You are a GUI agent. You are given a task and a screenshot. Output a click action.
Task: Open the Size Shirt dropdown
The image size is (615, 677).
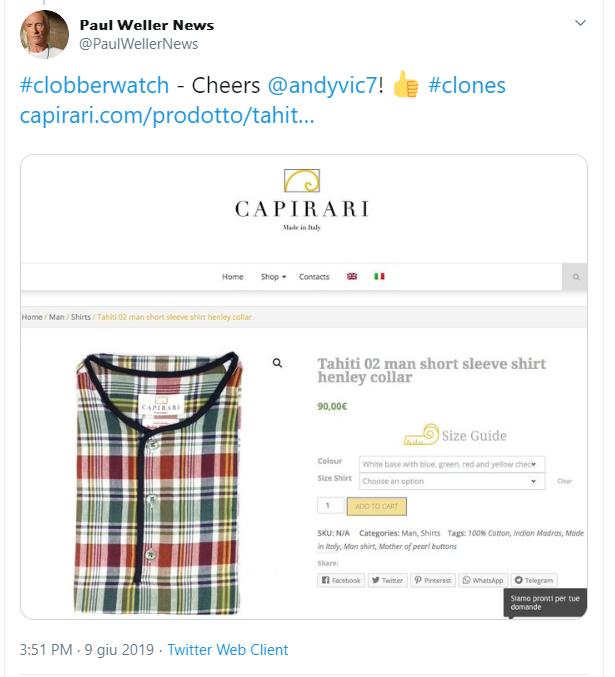point(452,481)
